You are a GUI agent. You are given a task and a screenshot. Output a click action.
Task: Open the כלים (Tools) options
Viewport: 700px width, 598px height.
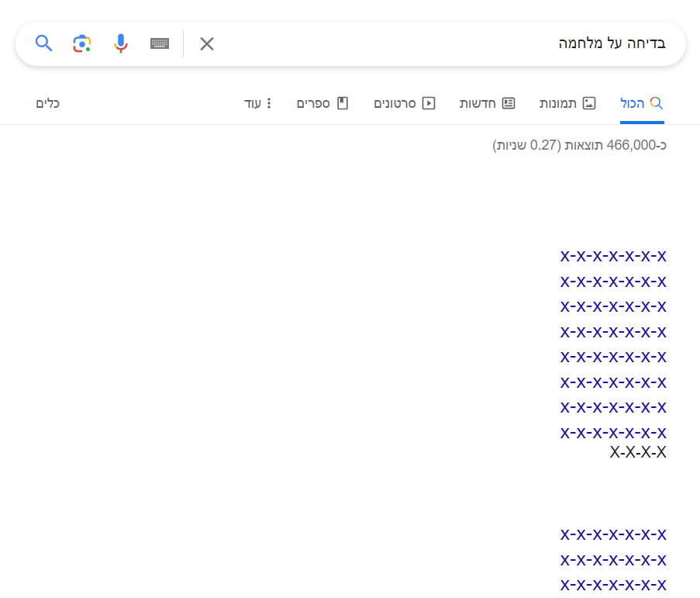48,102
